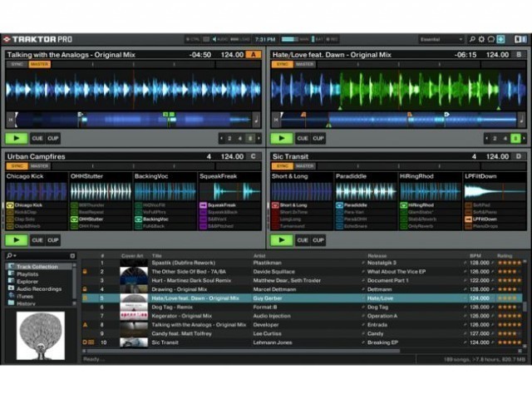The width and height of the screenshot is (532, 399).
Task: Click the Short & Long red cell icon
Action: (275, 205)
